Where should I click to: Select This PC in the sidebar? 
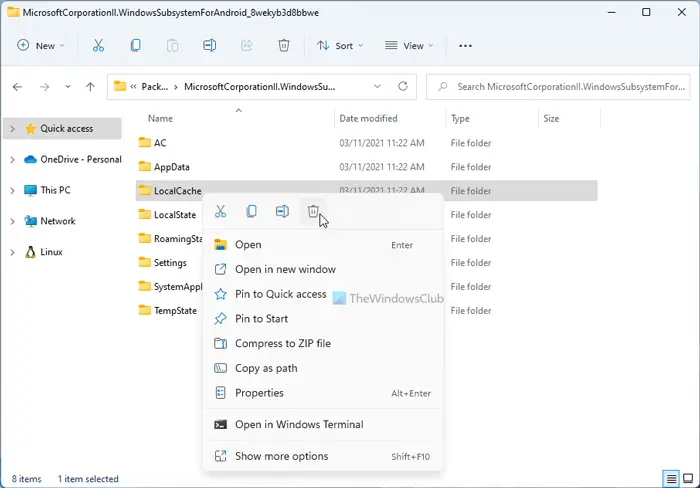(x=55, y=190)
